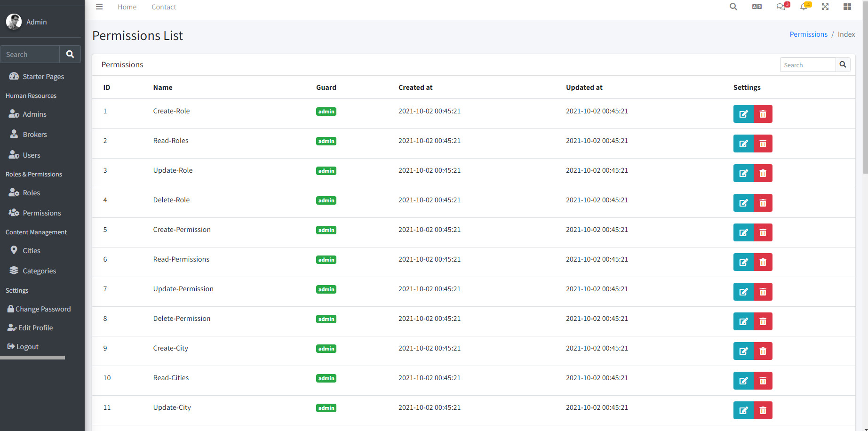
Task: Open messages icon showing 3 unread
Action: (781, 7)
